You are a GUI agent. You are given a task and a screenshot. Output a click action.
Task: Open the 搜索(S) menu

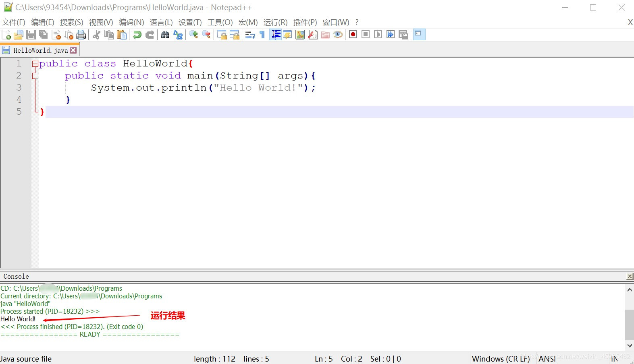(71, 22)
